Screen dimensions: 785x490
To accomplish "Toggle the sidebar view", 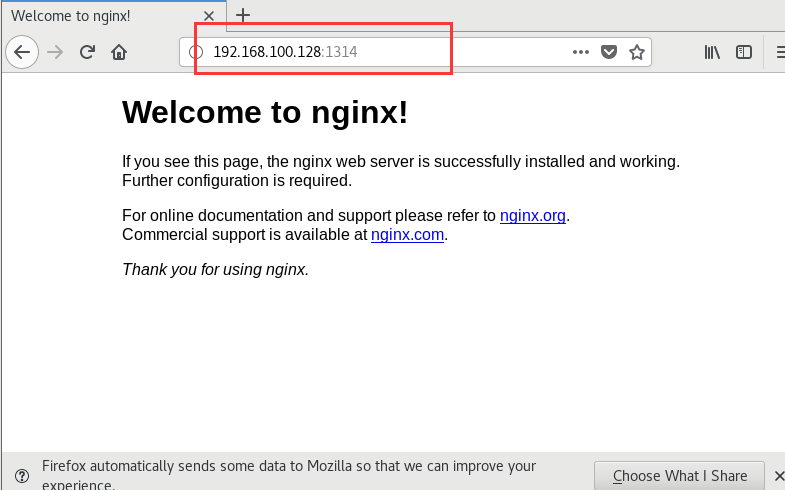I will (x=744, y=52).
